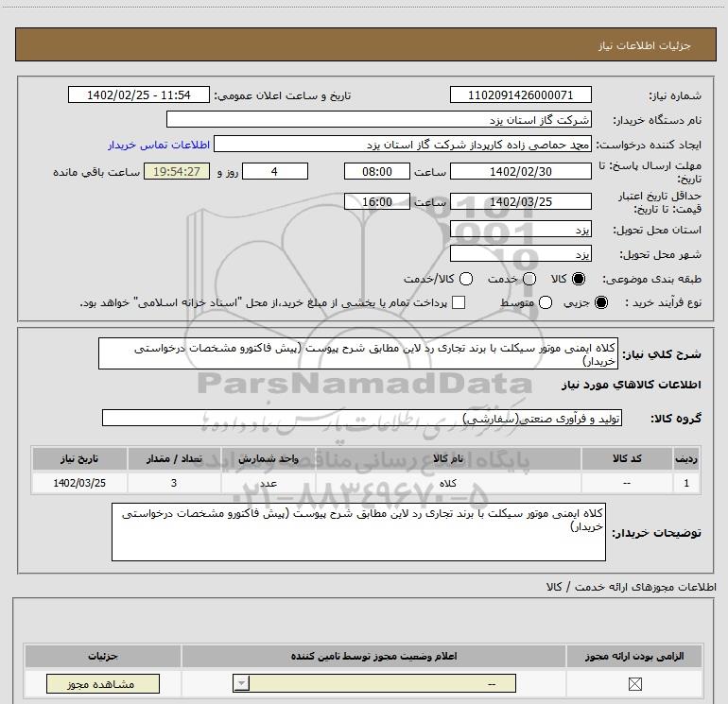Click response deadline time 08:00 field

pyautogui.click(x=377, y=171)
